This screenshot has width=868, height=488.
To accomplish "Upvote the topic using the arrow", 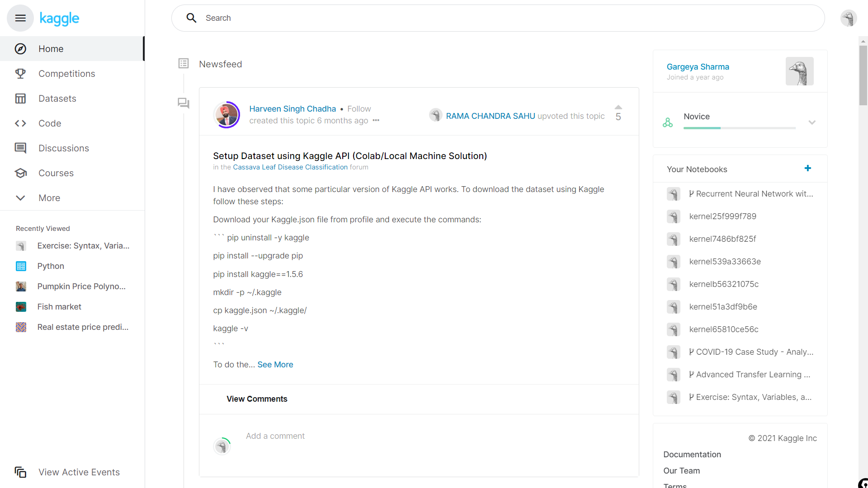I will click(x=618, y=107).
